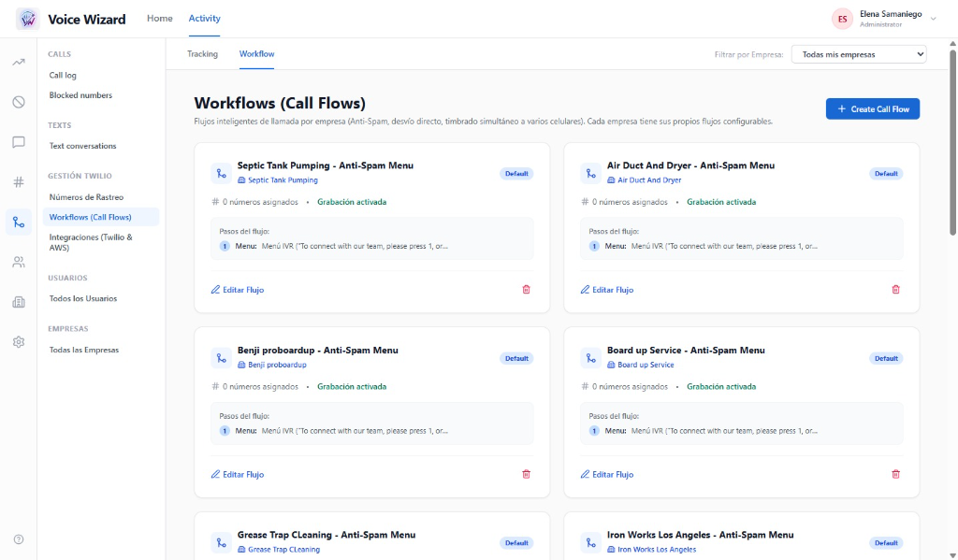Image resolution: width=958 pixels, height=560 pixels.
Task: Click the Grease Trap CLeaning - Anti-Spam Menu title
Action: [x=327, y=535]
